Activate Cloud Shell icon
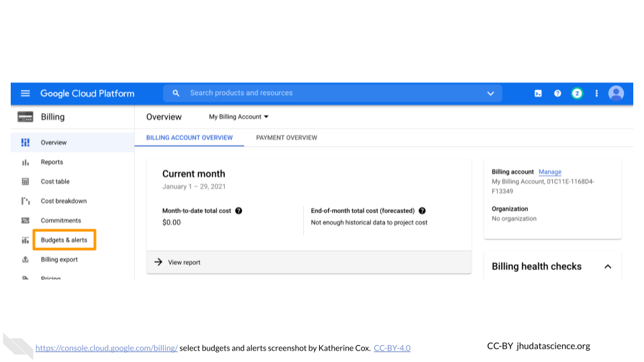The width and height of the screenshot is (644, 362). [x=538, y=94]
